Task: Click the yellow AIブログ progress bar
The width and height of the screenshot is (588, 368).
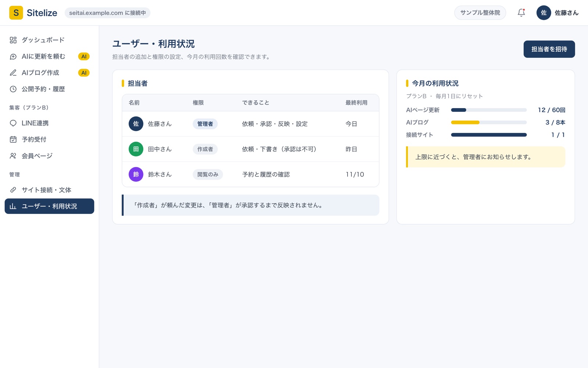Action: 489,123
